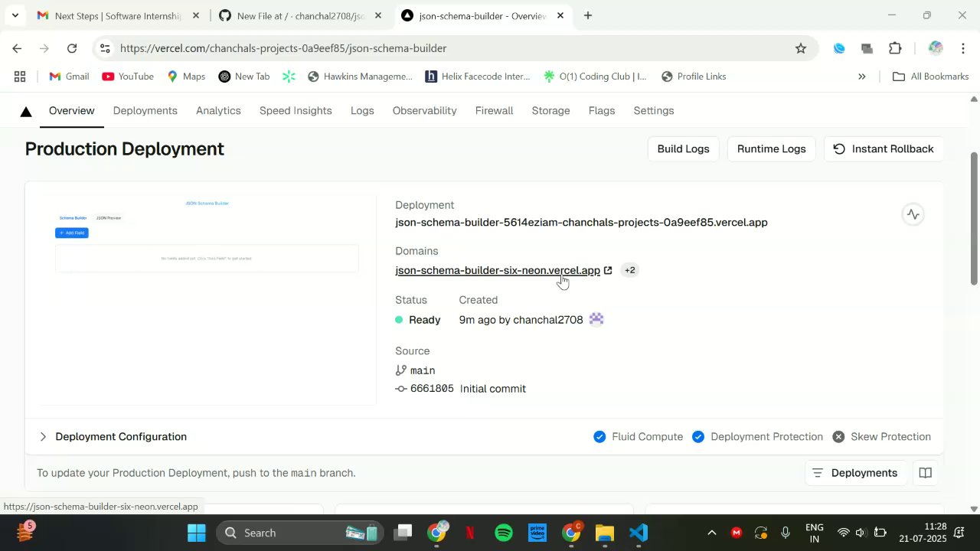The width and height of the screenshot is (980, 551).
Task: Close the json-schema-builder browser tab
Action: pos(560,15)
